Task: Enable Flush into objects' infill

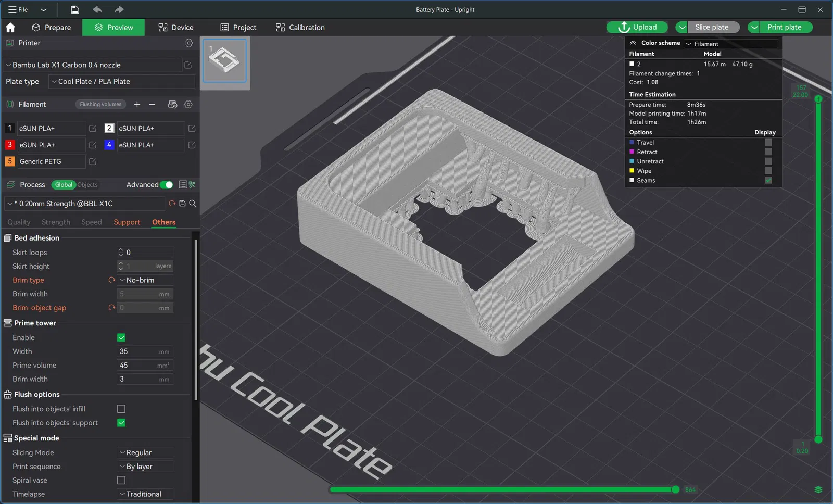Action: [x=121, y=409]
